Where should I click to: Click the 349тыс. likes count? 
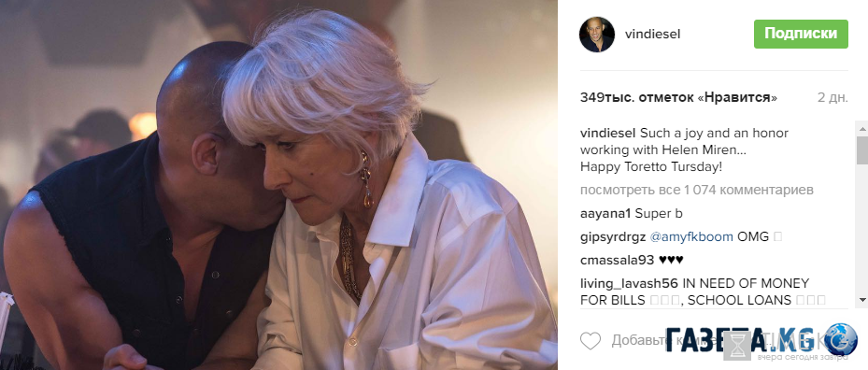678,97
